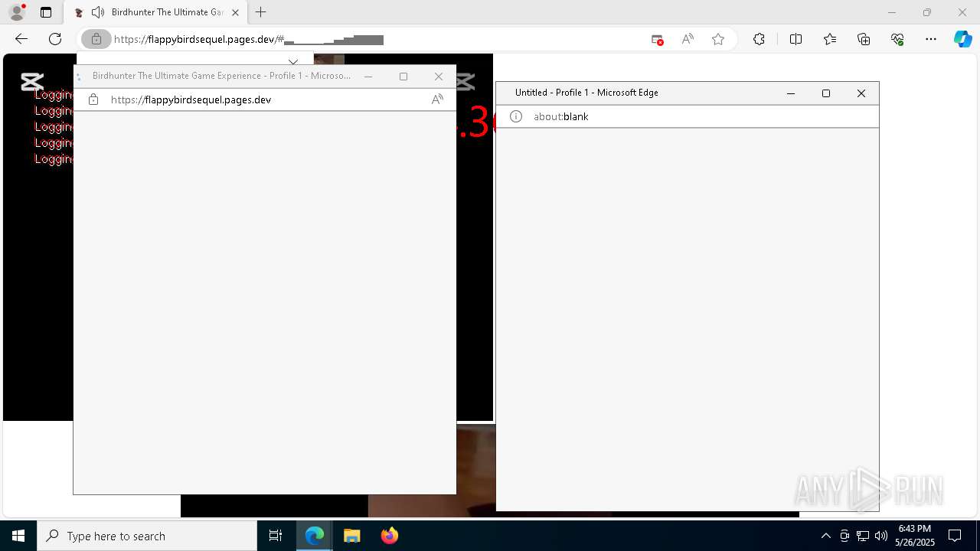This screenshot has width=980, height=551.
Task: Open Browser essentials heart icon
Action: click(897, 39)
